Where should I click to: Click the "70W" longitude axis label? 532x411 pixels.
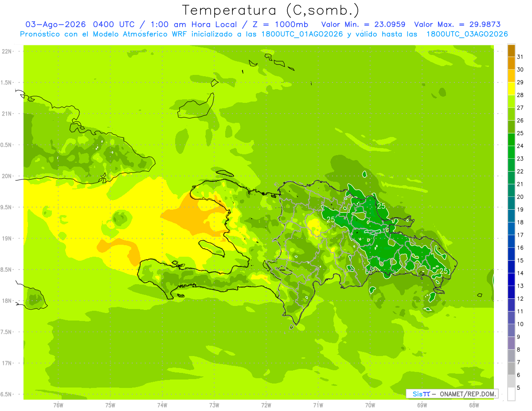click(x=370, y=405)
